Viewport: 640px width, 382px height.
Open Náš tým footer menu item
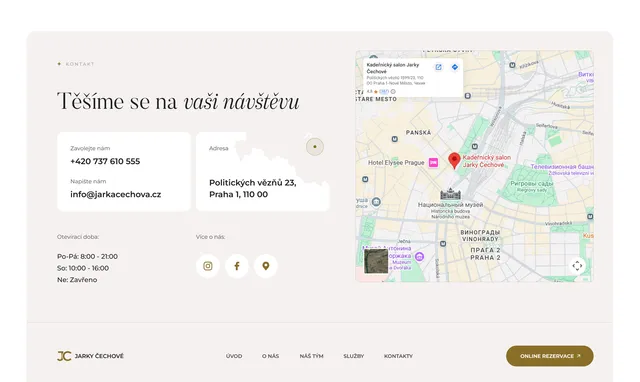click(311, 356)
